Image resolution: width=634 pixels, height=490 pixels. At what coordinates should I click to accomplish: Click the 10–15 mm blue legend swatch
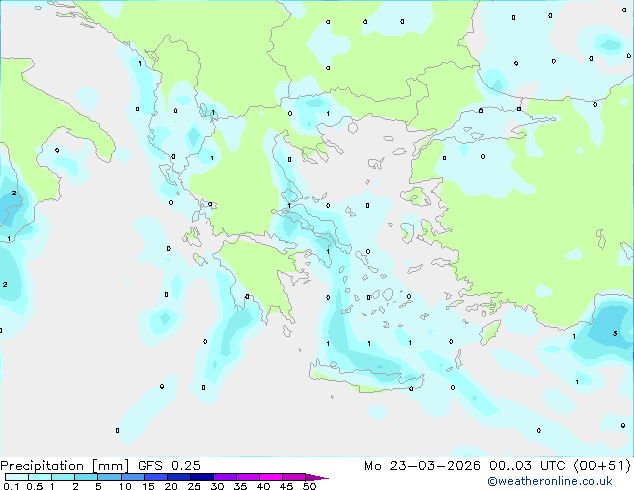[132, 477]
